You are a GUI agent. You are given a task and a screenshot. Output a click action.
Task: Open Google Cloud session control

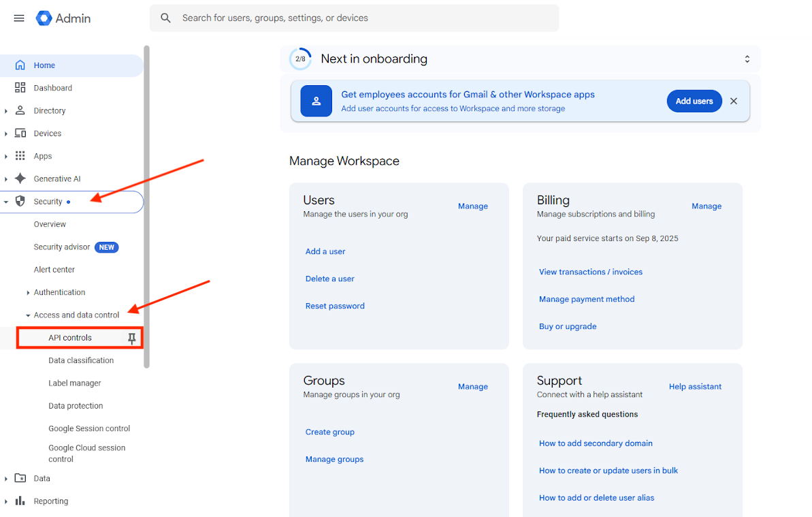tap(86, 453)
